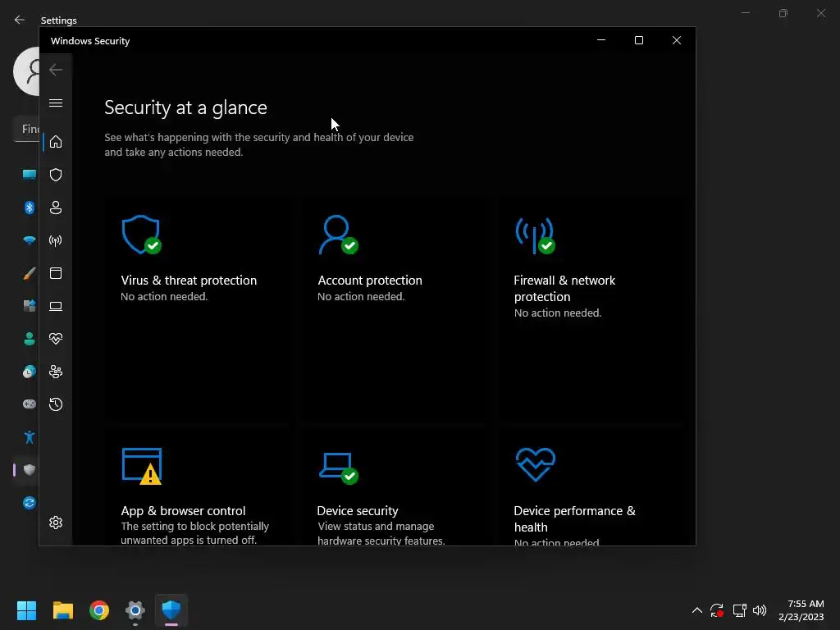Open Windows Update icon in Settings sidebar
Viewport: 840px width, 630px height.
point(30,503)
